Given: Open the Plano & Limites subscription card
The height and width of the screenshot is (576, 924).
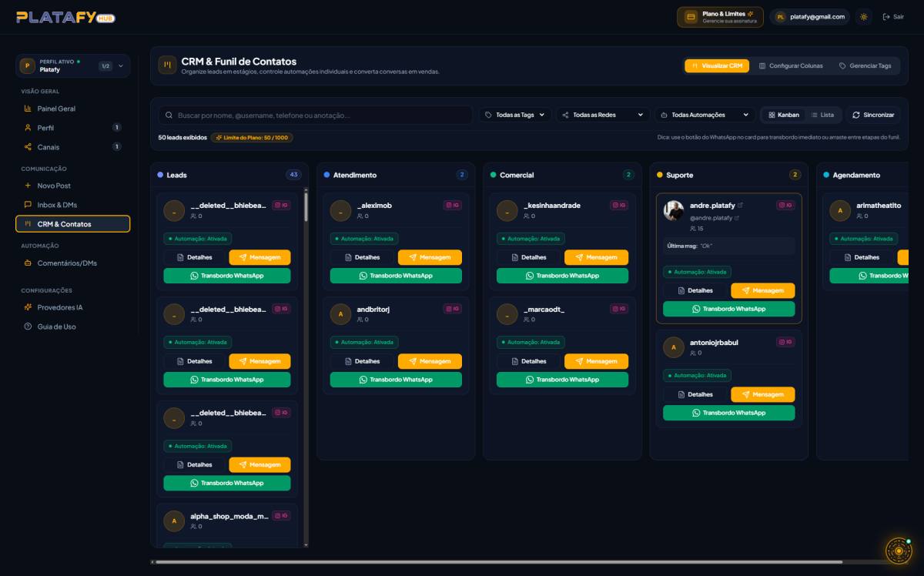Looking at the screenshot, I should coord(720,17).
